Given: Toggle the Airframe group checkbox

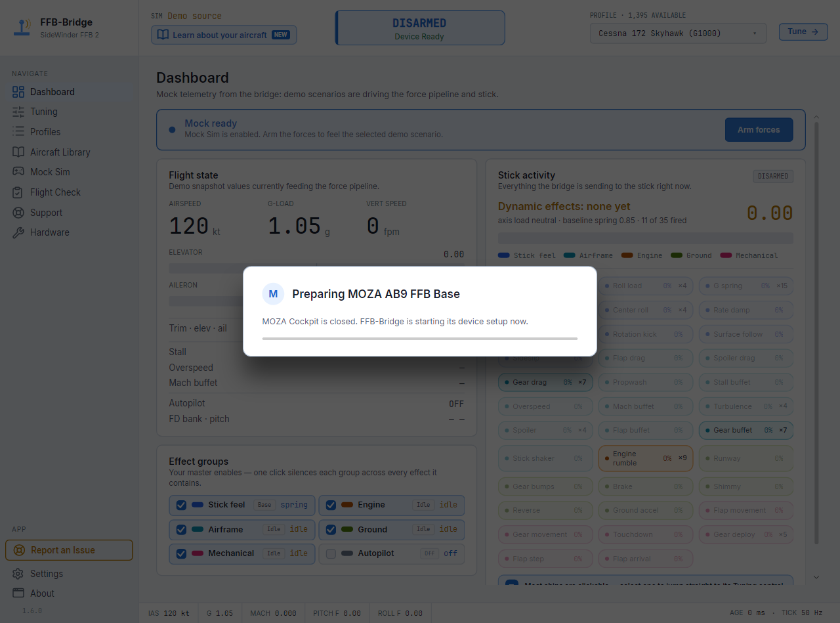Looking at the screenshot, I should 181,530.
